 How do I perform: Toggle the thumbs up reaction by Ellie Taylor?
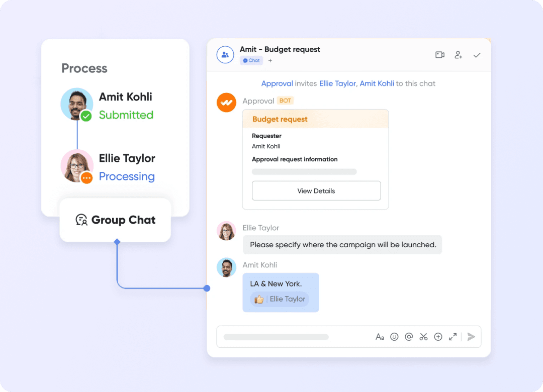280,299
